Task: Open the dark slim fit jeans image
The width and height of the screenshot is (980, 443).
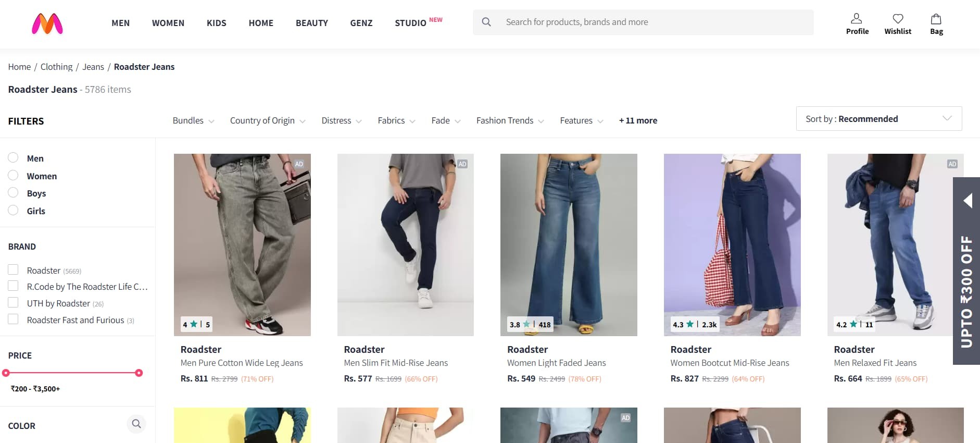Action: [x=406, y=244]
